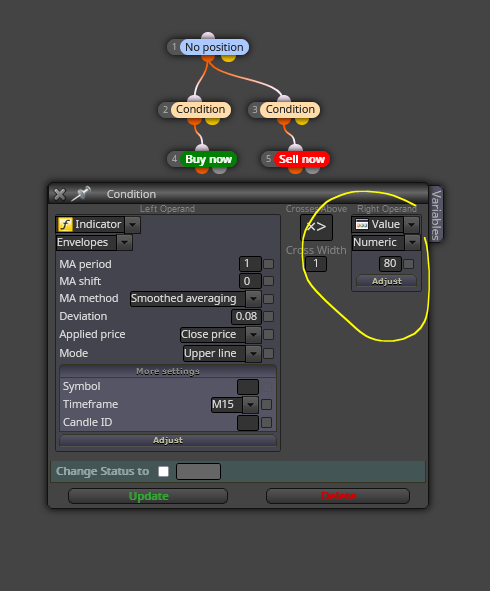The image size is (490, 591).
Task: Open the Variables side tab
Action: pos(436,214)
